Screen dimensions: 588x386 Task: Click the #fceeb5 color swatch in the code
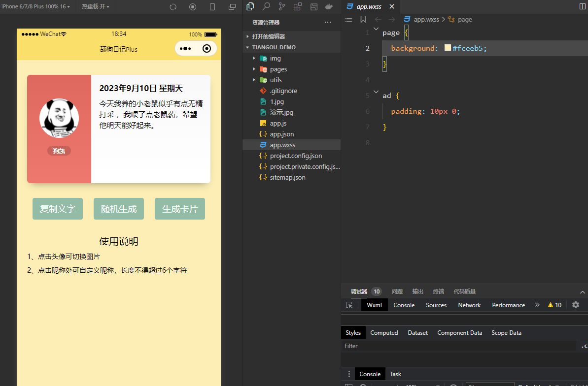(x=448, y=48)
